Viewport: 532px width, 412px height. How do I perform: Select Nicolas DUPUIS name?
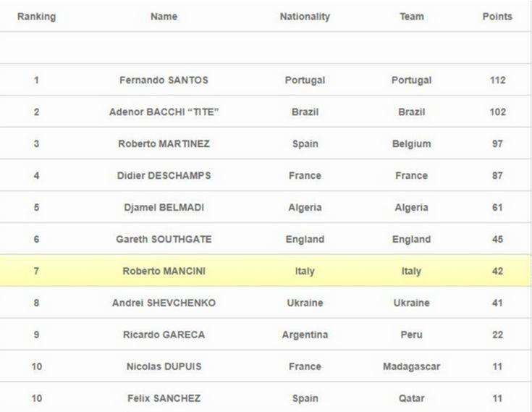click(x=164, y=366)
